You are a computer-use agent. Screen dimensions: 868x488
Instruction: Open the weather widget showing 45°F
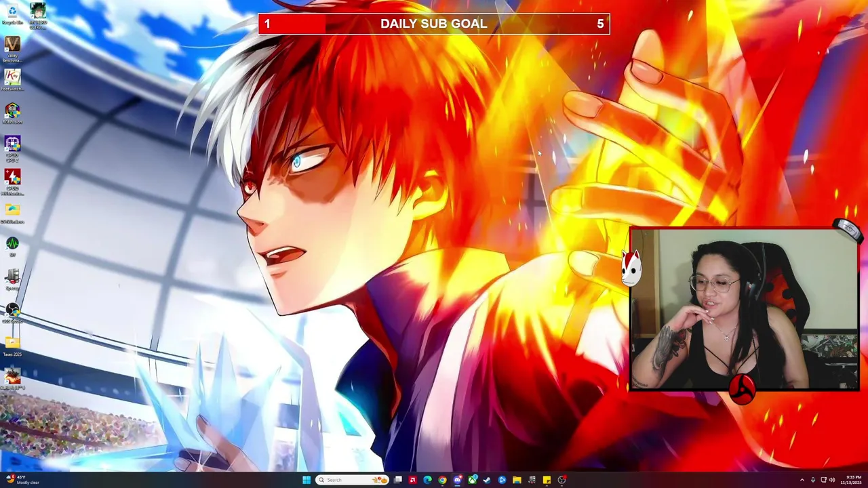22,480
